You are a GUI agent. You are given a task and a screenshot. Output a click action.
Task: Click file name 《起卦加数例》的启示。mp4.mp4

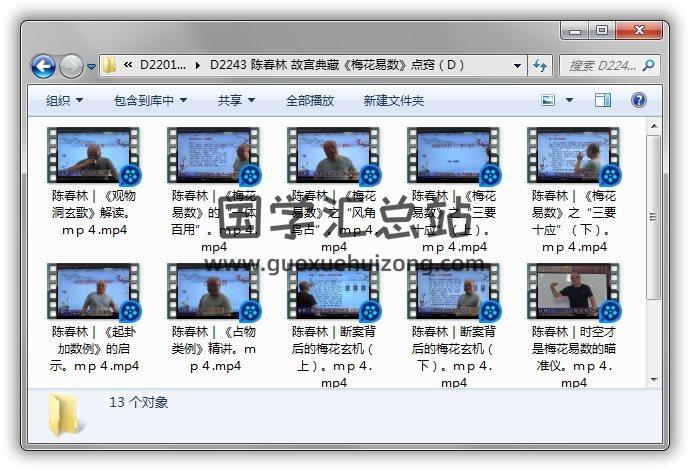(94, 349)
